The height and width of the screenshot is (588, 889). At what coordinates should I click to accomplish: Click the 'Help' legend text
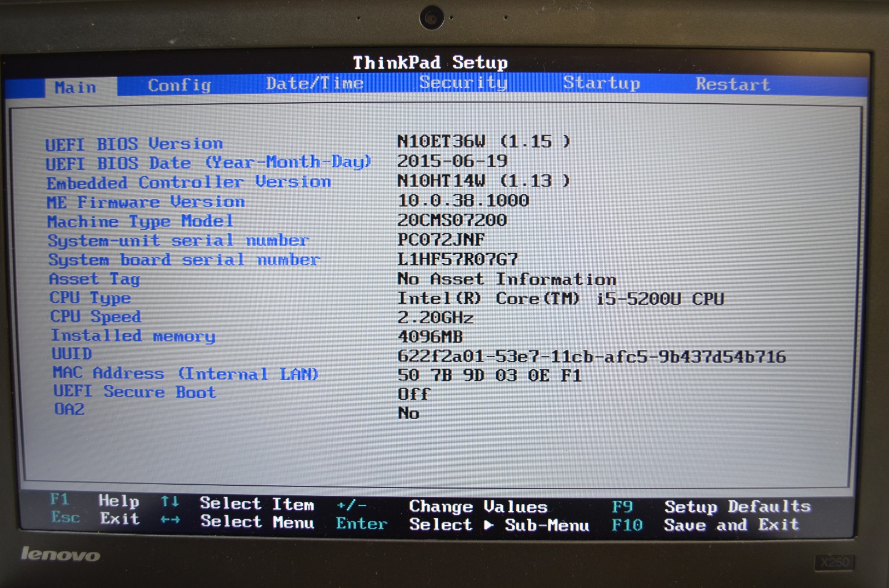pyautogui.click(x=119, y=501)
